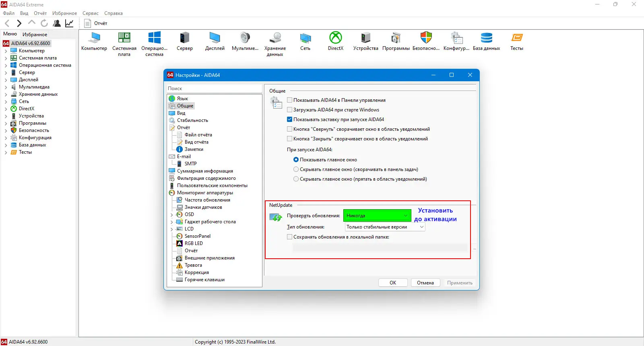Screen dimensions: 644x346
Task: Click the Отмена button
Action: tap(425, 283)
